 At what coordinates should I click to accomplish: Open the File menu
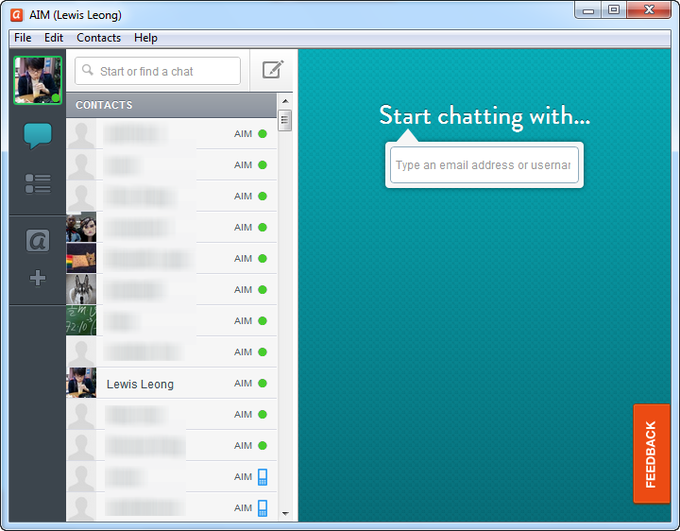[23, 38]
